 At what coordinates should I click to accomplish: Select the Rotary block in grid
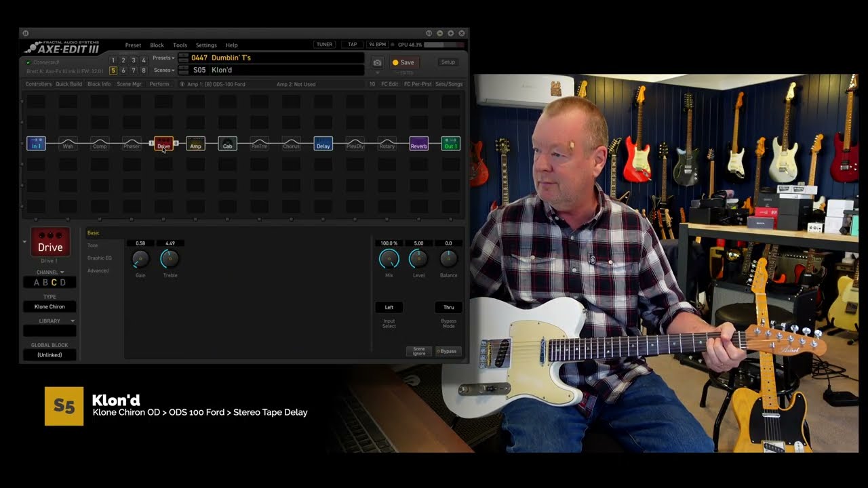387,144
